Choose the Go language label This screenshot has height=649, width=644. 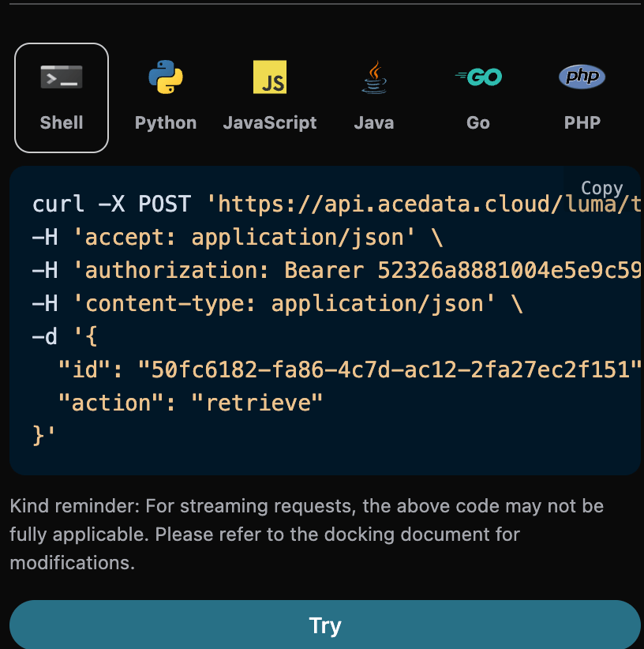click(478, 122)
